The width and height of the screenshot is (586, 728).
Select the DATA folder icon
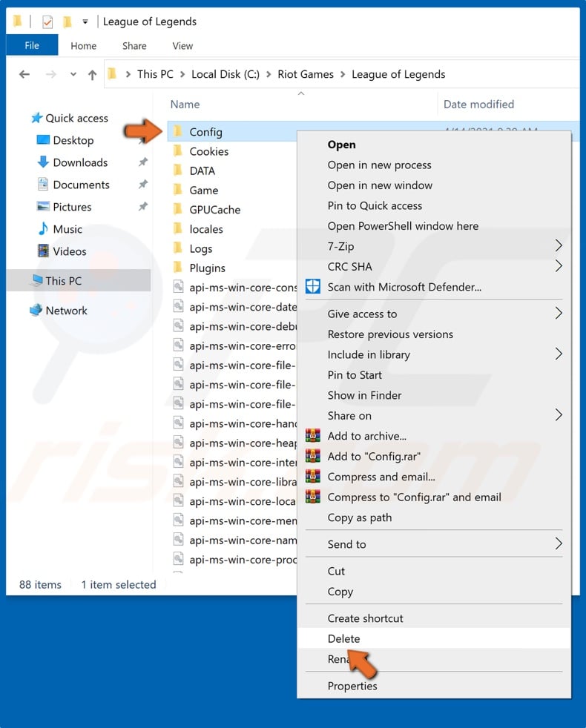click(x=177, y=171)
